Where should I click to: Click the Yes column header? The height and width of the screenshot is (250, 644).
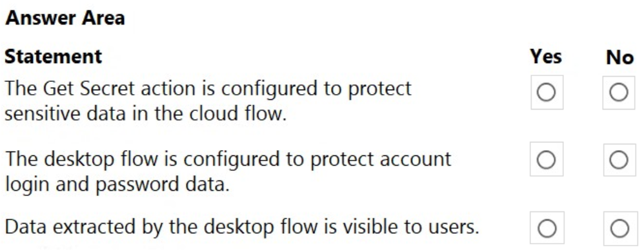546,56
